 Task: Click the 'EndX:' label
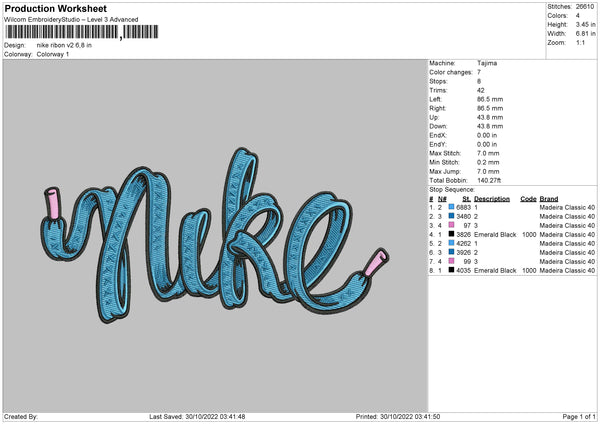438,135
